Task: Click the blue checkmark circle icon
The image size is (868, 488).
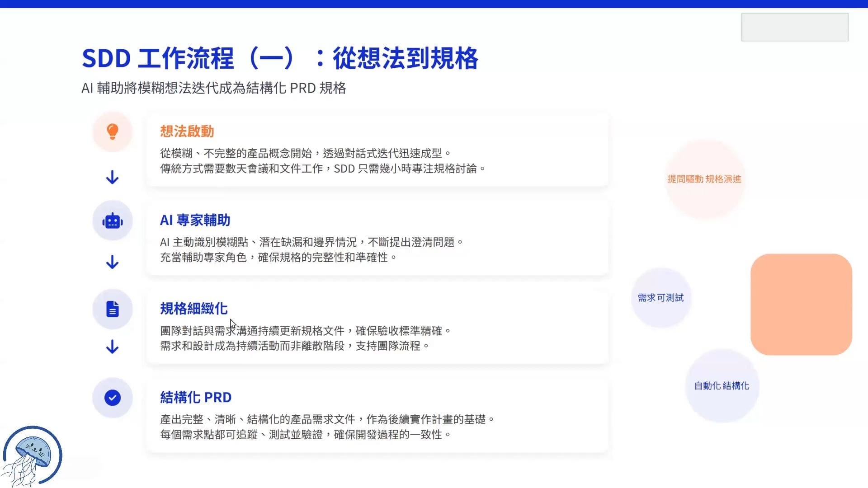Action: click(112, 398)
